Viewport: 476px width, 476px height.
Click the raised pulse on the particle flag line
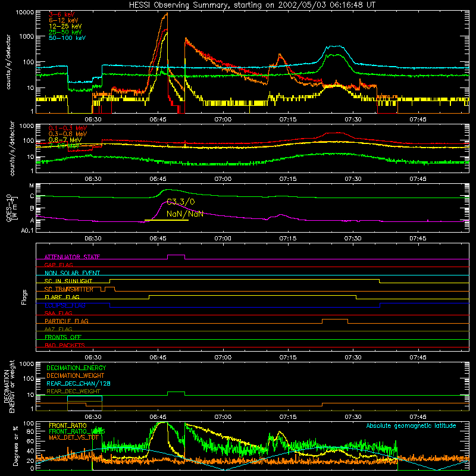point(335,320)
